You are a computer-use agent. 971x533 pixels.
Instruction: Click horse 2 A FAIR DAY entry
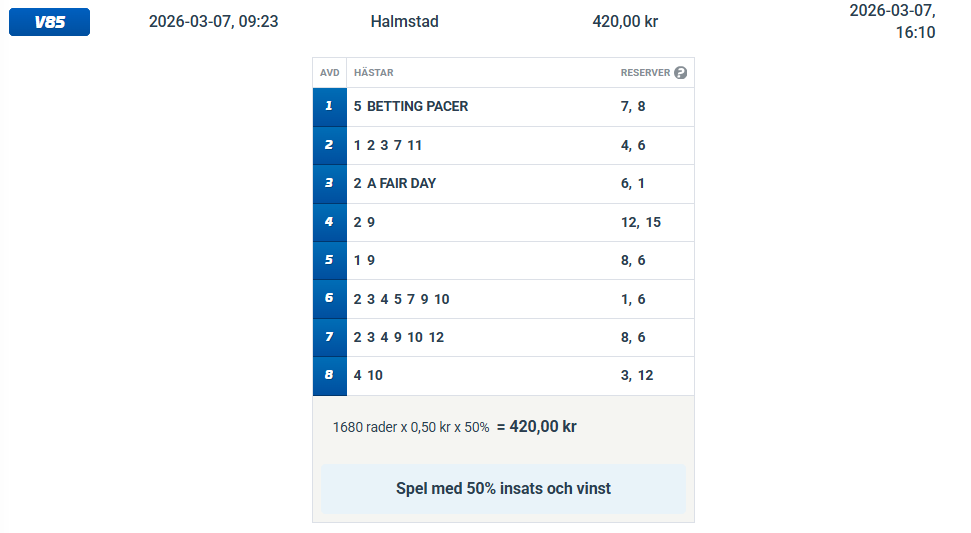point(395,183)
